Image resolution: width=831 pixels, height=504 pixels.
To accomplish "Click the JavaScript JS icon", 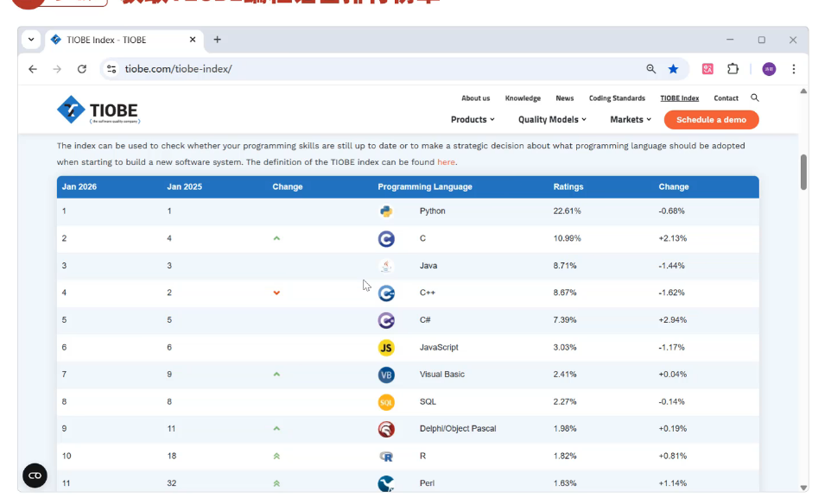I will [386, 348].
